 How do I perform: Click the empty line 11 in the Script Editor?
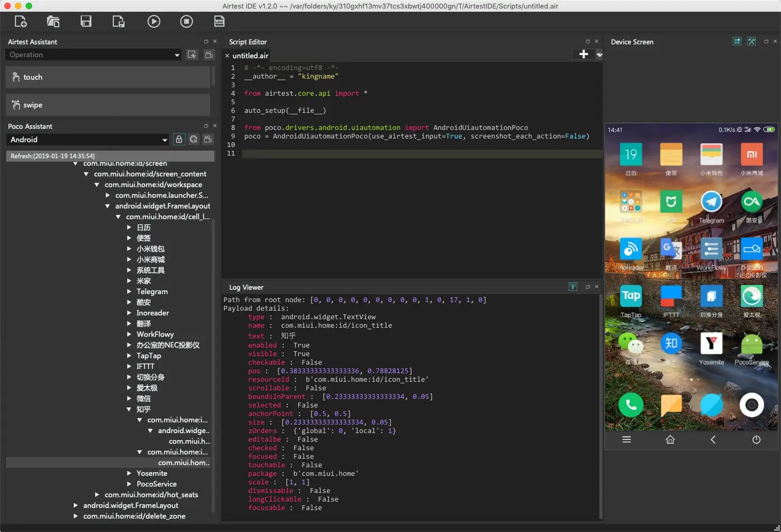pyautogui.click(x=417, y=153)
